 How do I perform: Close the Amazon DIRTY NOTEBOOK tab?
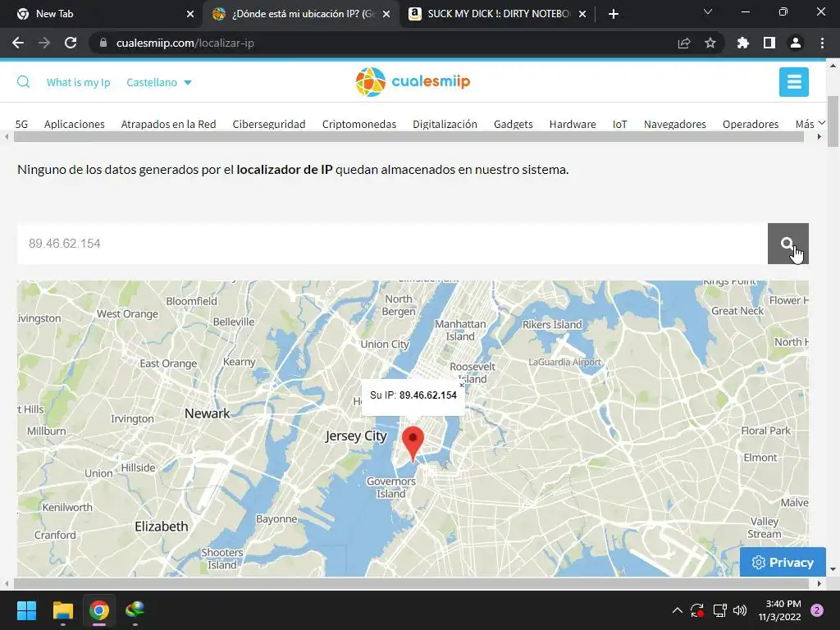click(582, 14)
